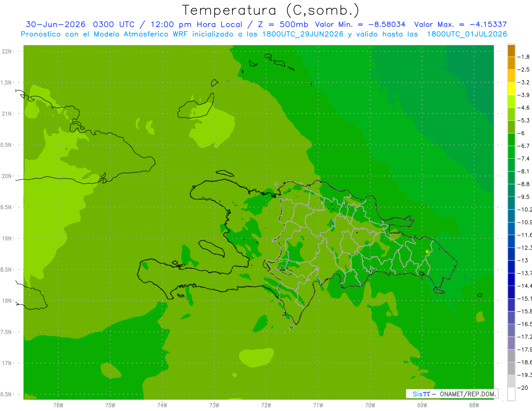532x411 pixels.
Task: Click the '17N' latitude label
Action: [x=7, y=363]
